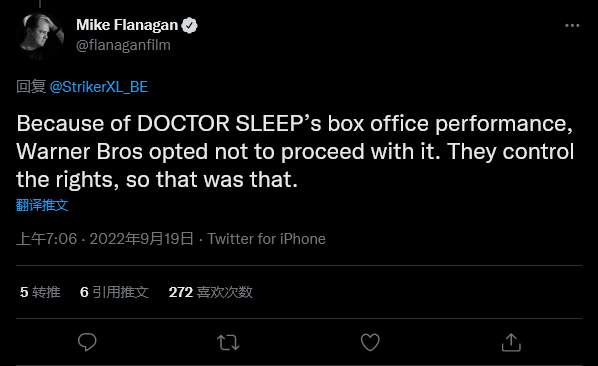Viewport: 598px width, 366px height.
Task: Open the Twitter for iPhone source link
Action: tap(266, 239)
